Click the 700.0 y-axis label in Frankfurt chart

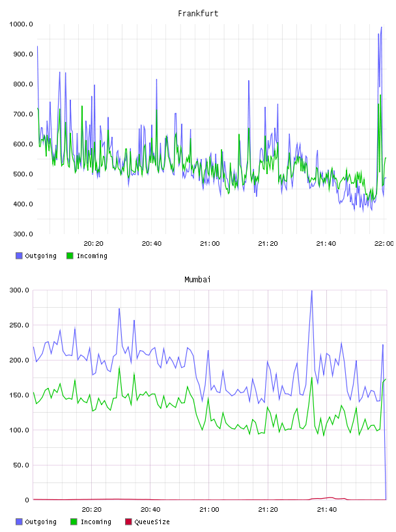23,114
